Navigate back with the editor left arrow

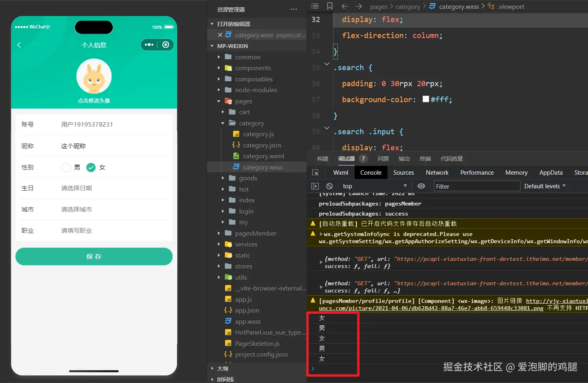pyautogui.click(x=345, y=6)
